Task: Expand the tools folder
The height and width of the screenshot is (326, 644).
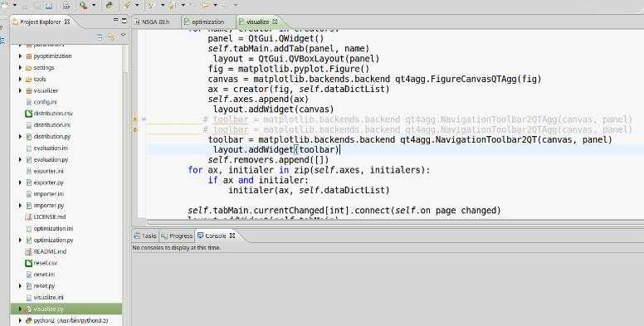Action: click(20, 79)
